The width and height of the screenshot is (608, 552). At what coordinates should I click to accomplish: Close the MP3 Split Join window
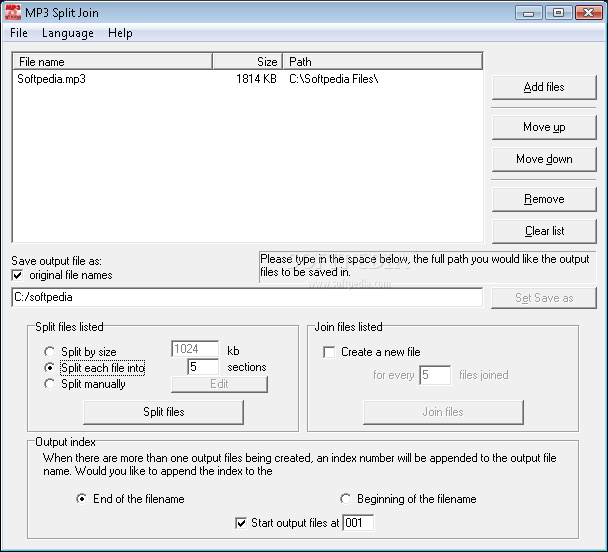click(x=588, y=13)
